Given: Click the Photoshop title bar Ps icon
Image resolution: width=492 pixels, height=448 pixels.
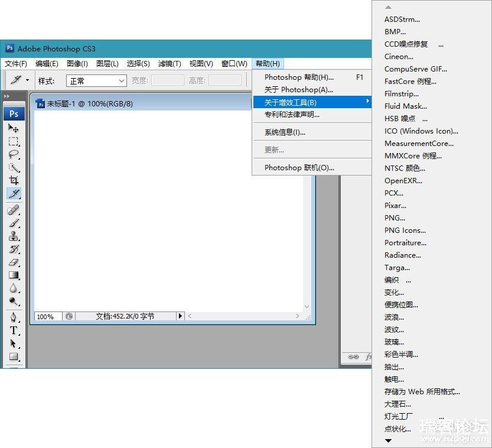Looking at the screenshot, I should click(9, 48).
